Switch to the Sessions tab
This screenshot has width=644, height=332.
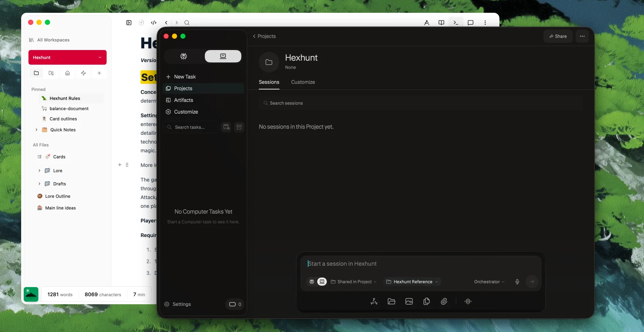(x=269, y=82)
